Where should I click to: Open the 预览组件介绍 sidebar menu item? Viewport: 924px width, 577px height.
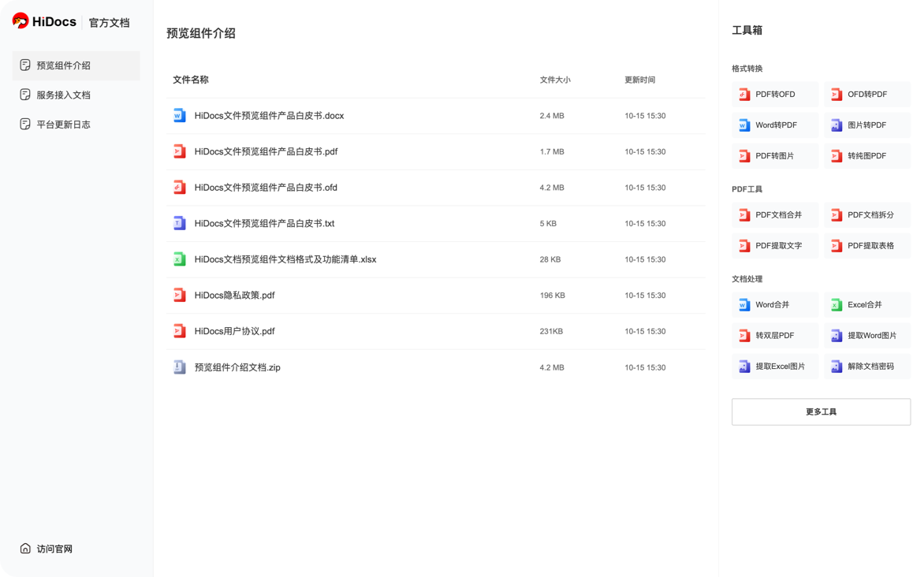[x=76, y=65]
